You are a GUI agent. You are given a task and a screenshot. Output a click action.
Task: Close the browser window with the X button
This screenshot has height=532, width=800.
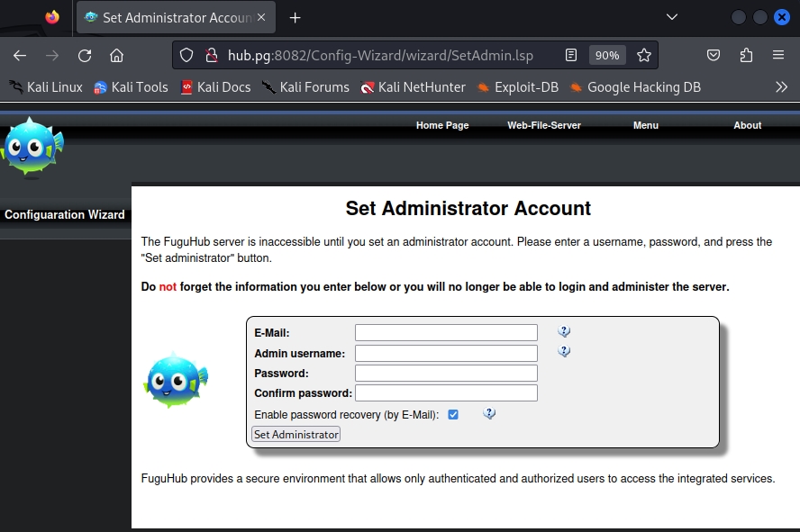[781, 17]
